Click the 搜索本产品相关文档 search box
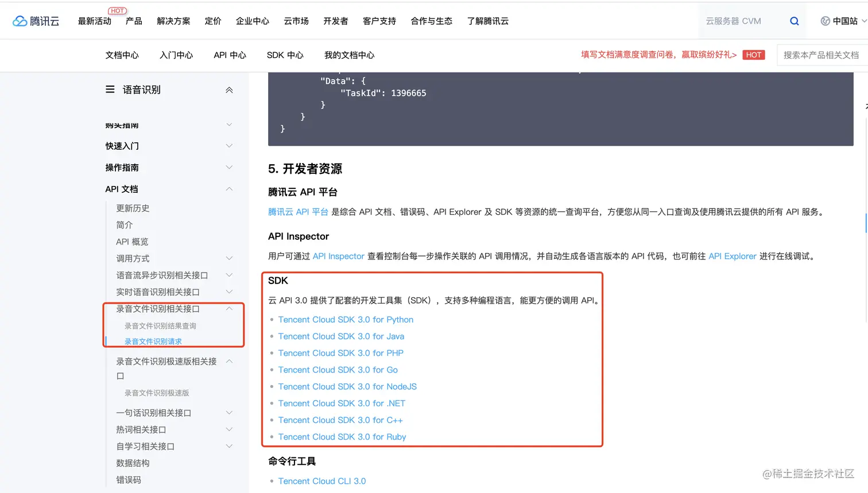The width and height of the screenshot is (868, 493). (822, 55)
